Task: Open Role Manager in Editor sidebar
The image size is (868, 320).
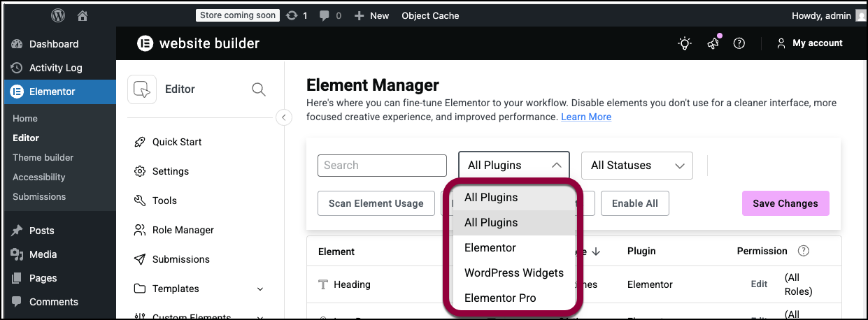Action: click(x=183, y=230)
